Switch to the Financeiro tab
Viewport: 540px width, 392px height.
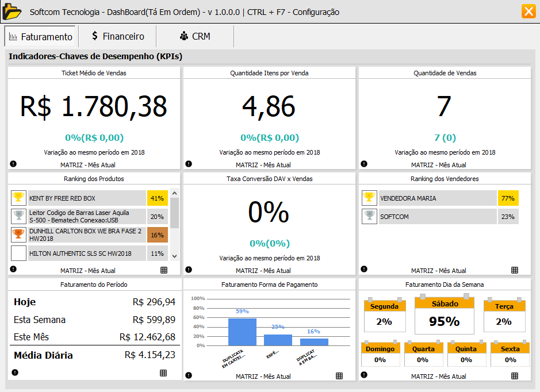[117, 36]
